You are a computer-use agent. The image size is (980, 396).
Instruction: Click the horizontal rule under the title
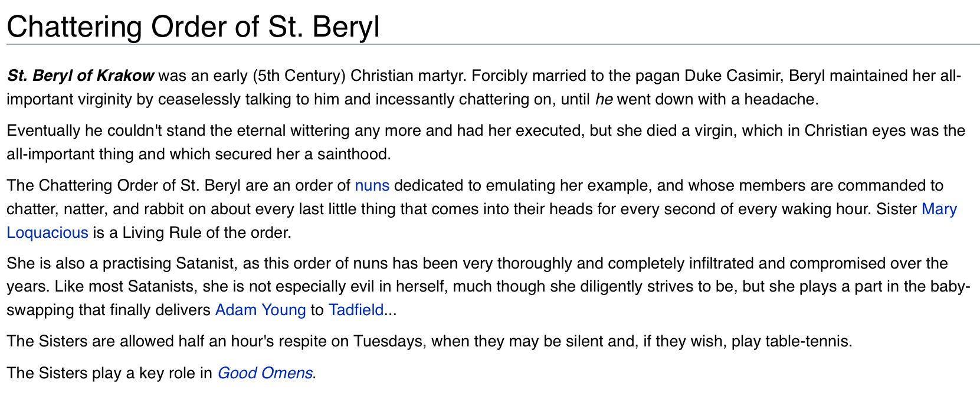[493, 44]
